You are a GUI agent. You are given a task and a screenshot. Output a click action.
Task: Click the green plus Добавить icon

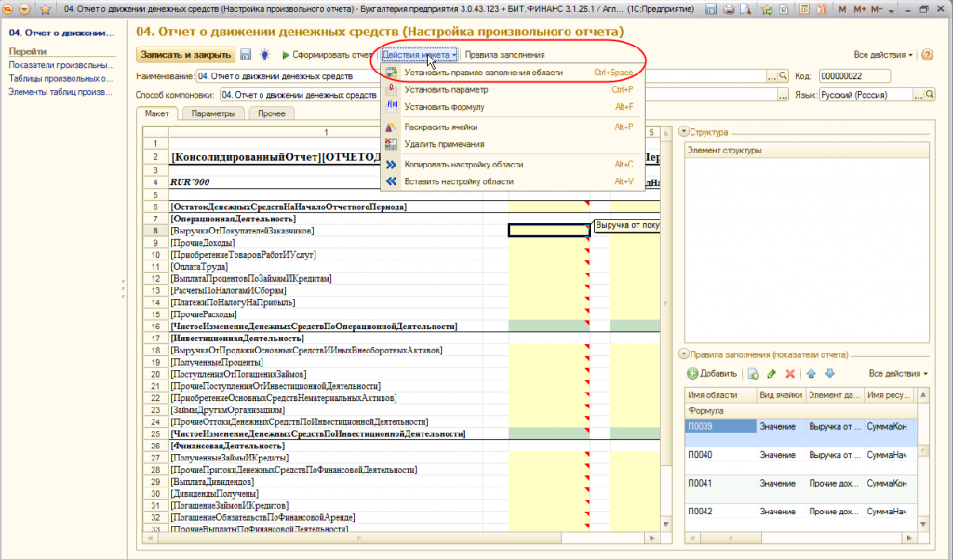pos(692,373)
